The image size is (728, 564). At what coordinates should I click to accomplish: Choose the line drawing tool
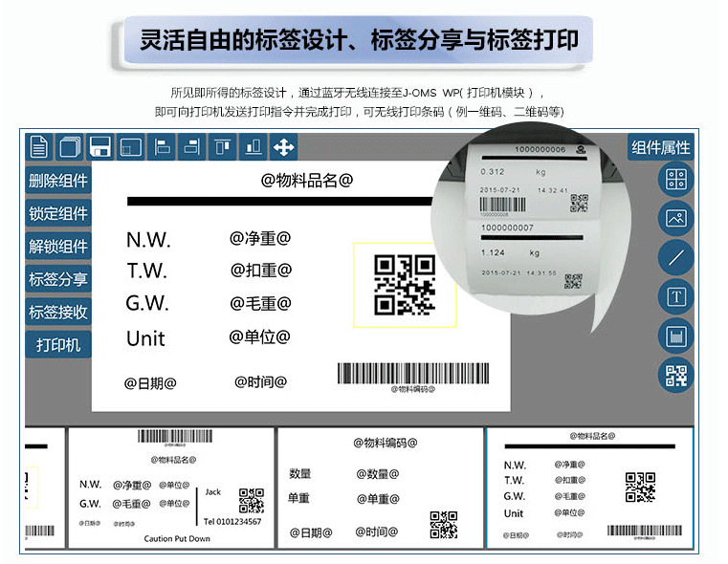[676, 257]
